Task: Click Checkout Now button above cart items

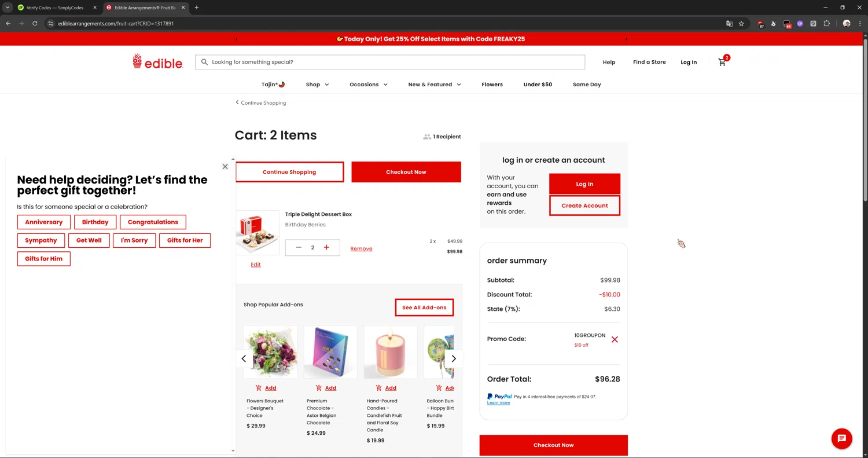Action: [x=406, y=172]
